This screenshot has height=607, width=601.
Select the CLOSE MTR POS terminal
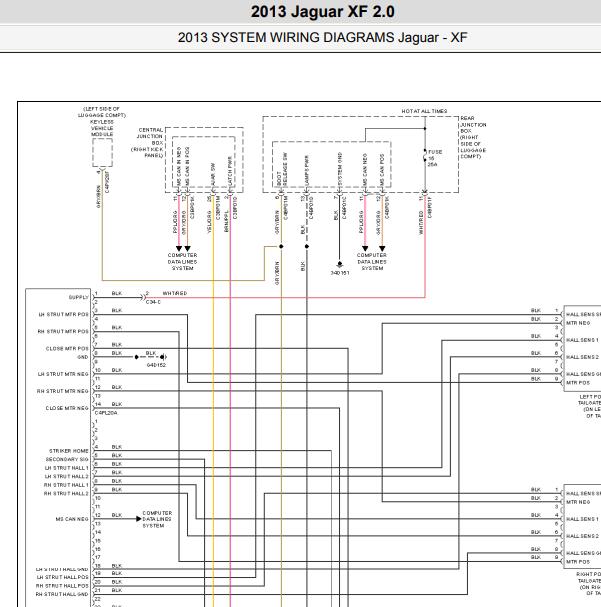(x=67, y=348)
